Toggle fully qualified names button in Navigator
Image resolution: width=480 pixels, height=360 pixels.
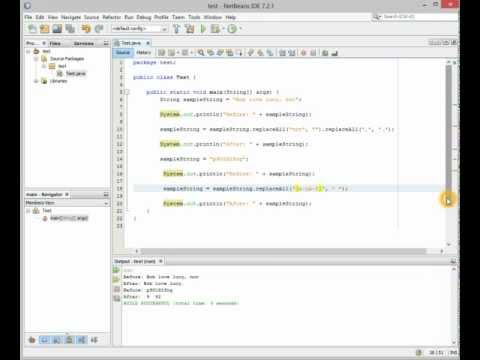click(x=94, y=340)
